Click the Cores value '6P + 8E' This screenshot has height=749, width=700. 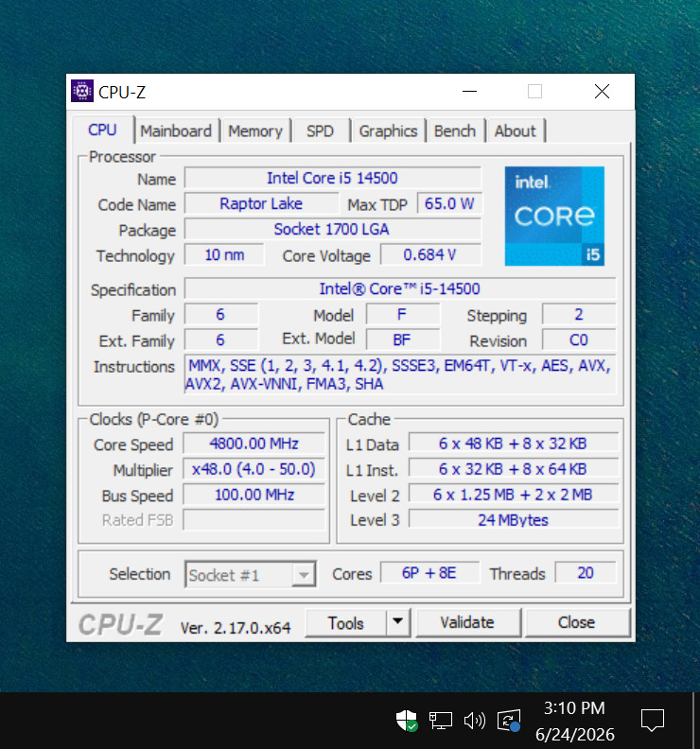point(429,573)
